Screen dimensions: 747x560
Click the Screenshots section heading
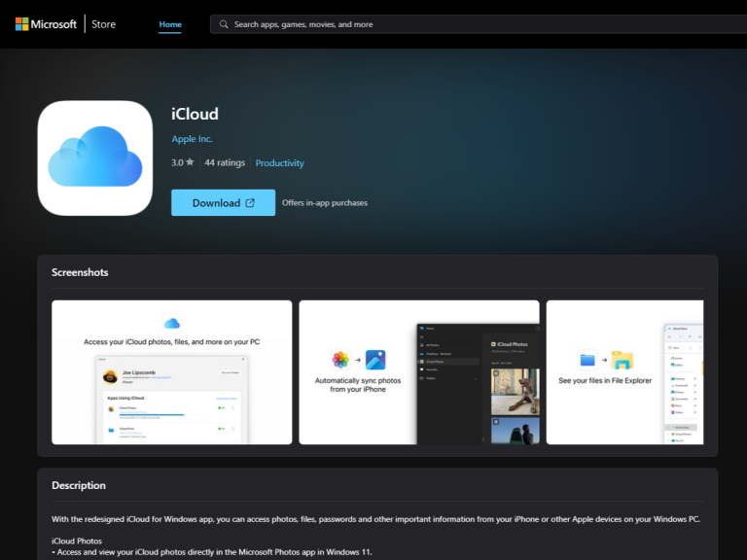pos(80,272)
